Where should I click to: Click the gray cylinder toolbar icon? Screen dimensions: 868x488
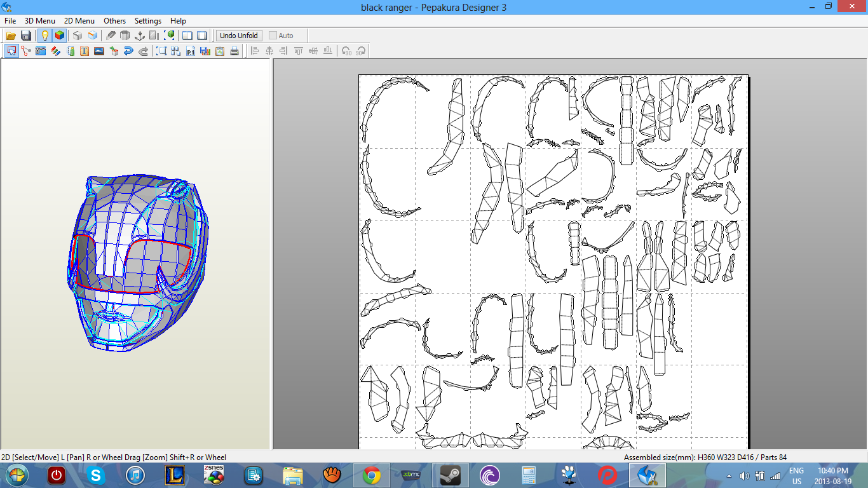(125, 36)
